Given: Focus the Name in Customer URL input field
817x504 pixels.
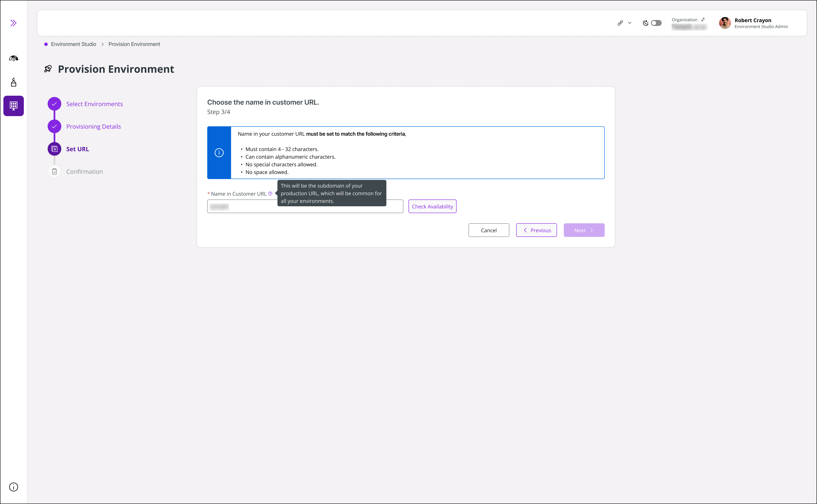Looking at the screenshot, I should (x=305, y=206).
